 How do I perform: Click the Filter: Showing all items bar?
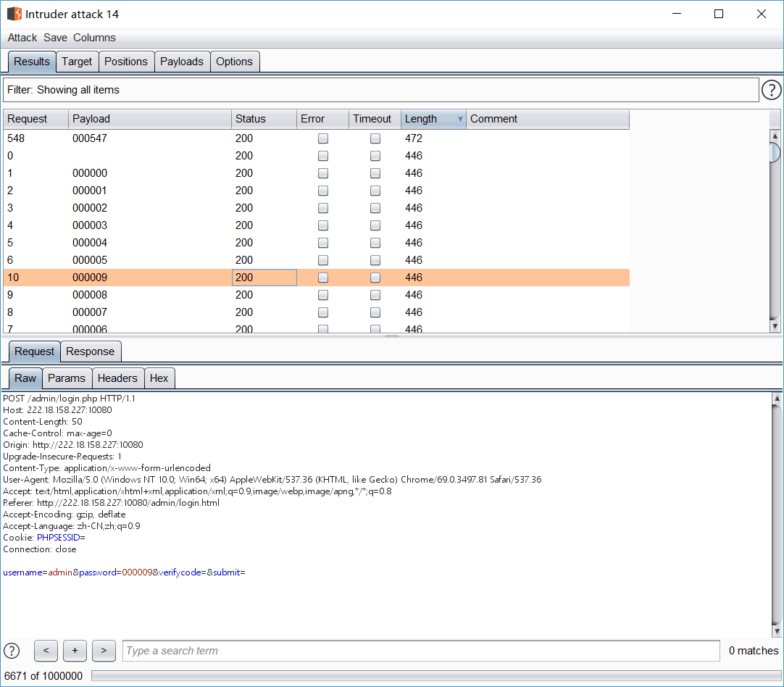point(381,90)
